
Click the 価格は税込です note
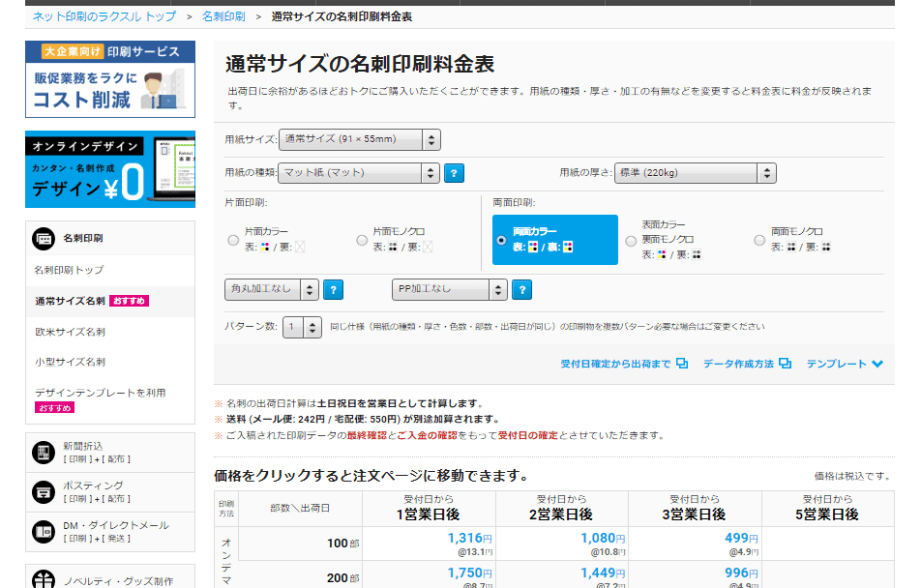(853, 477)
